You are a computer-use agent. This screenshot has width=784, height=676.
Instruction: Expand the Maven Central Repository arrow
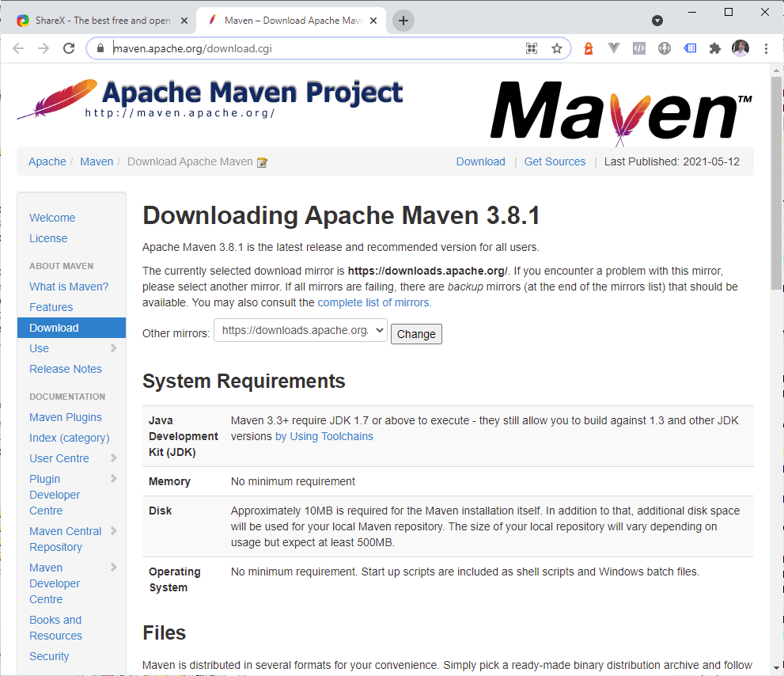(114, 531)
